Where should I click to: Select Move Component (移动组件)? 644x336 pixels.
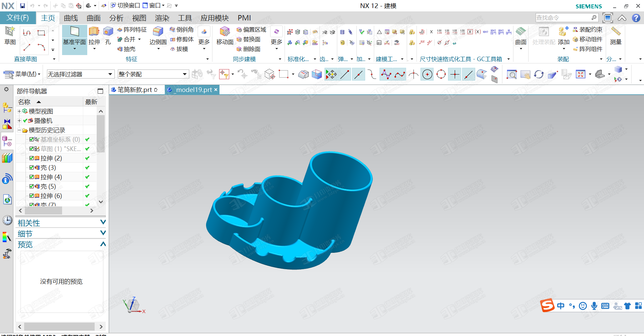(588, 39)
